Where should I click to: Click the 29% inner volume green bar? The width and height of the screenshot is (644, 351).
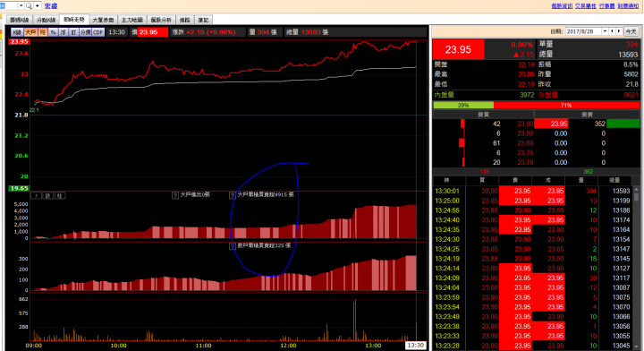pyautogui.click(x=463, y=106)
